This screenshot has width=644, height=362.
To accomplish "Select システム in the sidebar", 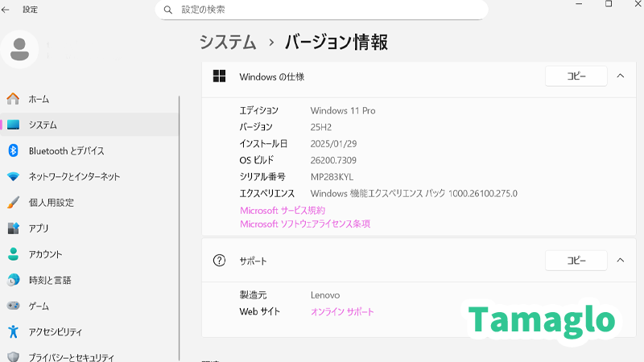I will pyautogui.click(x=43, y=125).
